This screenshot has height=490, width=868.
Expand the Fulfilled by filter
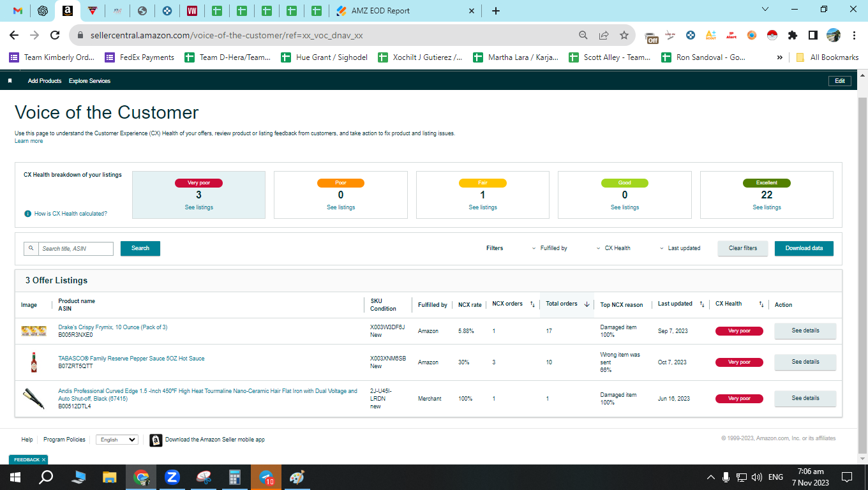coord(550,248)
